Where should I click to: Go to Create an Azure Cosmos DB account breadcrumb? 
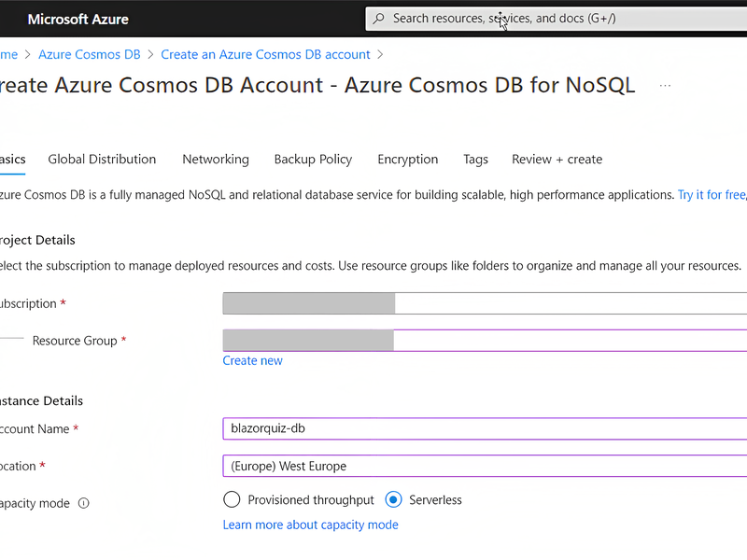coord(265,54)
